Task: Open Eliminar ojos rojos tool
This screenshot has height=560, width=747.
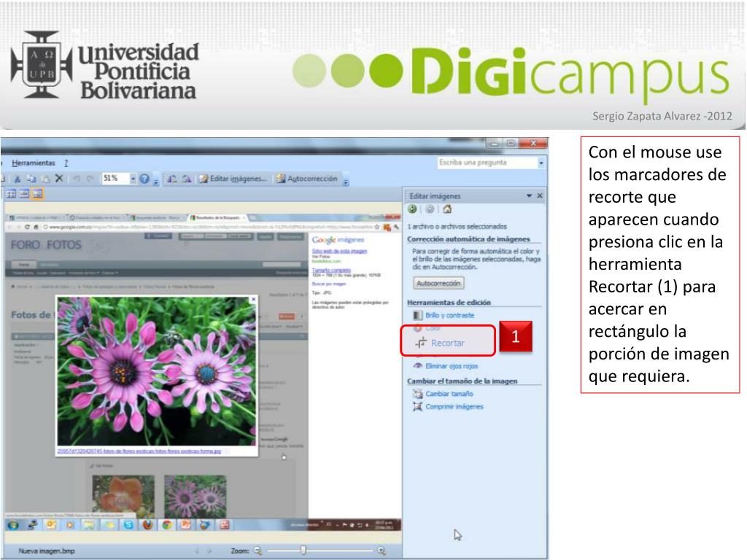Action: click(451, 366)
